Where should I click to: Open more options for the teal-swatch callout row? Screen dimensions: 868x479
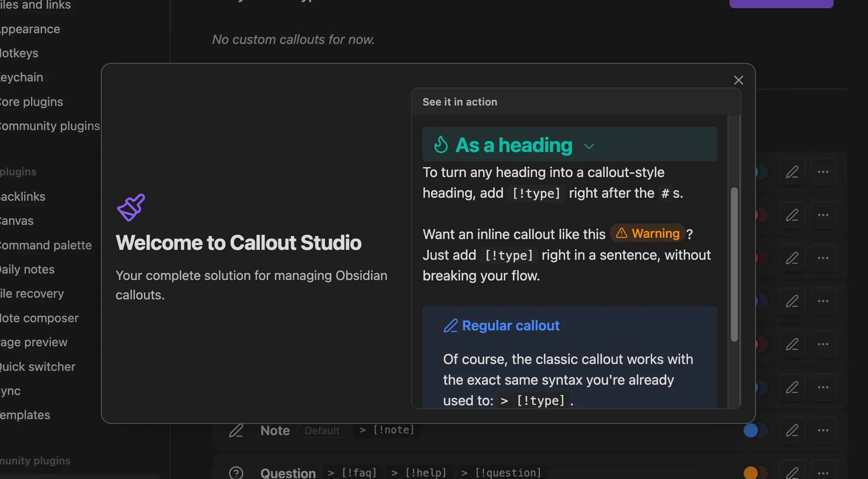tap(823, 172)
